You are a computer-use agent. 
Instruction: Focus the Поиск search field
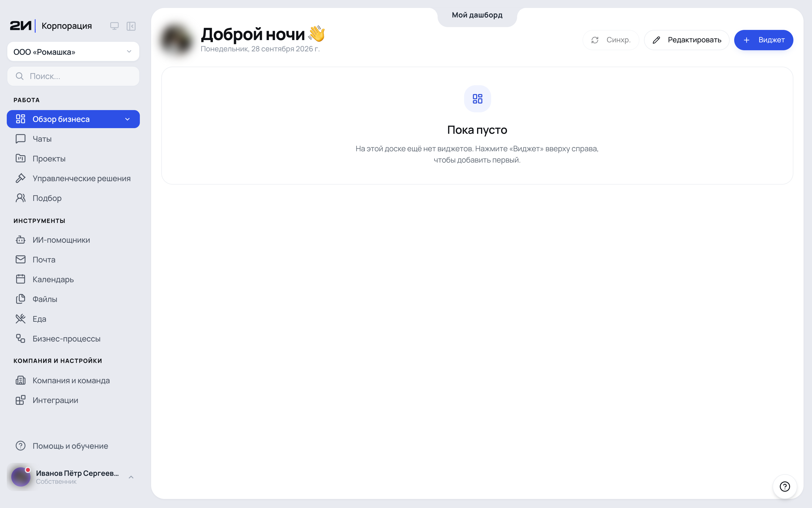point(73,76)
